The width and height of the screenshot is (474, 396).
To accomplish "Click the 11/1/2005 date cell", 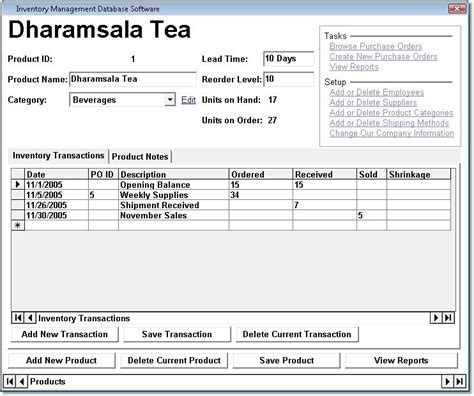I will [56, 184].
